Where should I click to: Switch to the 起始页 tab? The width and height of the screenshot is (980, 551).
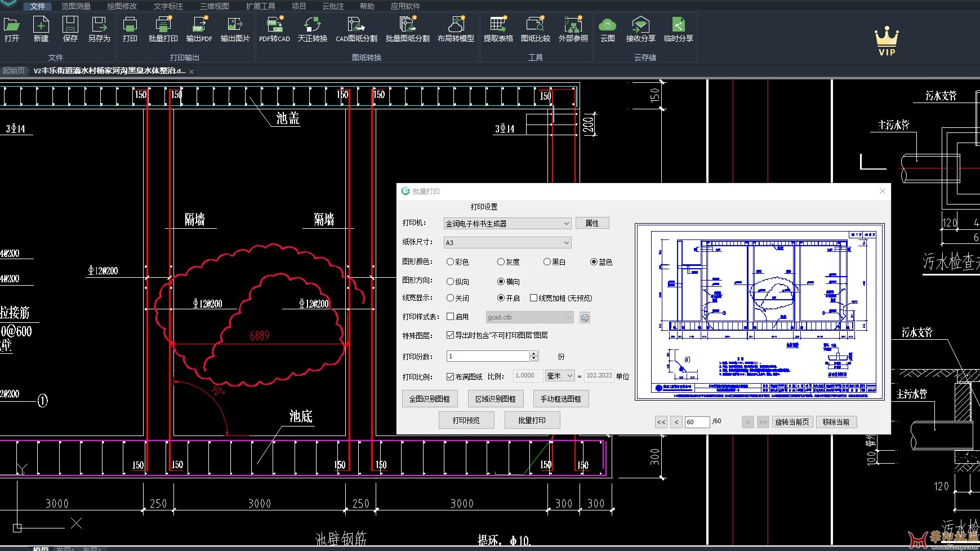pyautogui.click(x=14, y=71)
